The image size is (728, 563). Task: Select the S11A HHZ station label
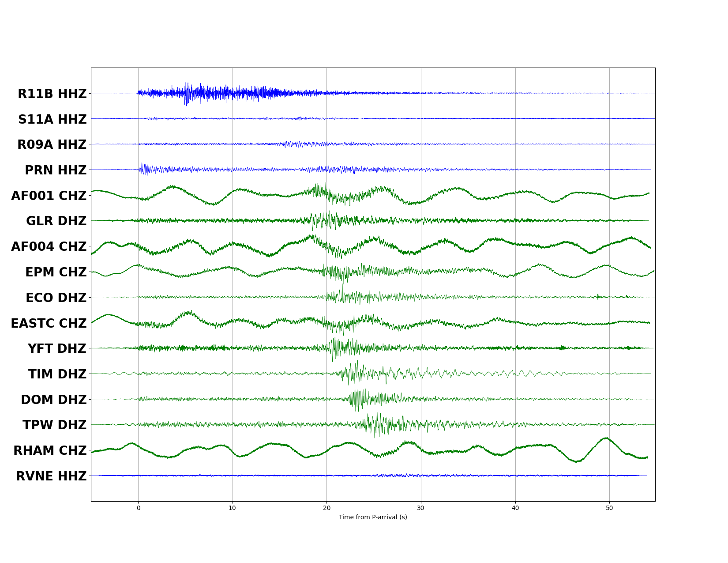(x=53, y=119)
